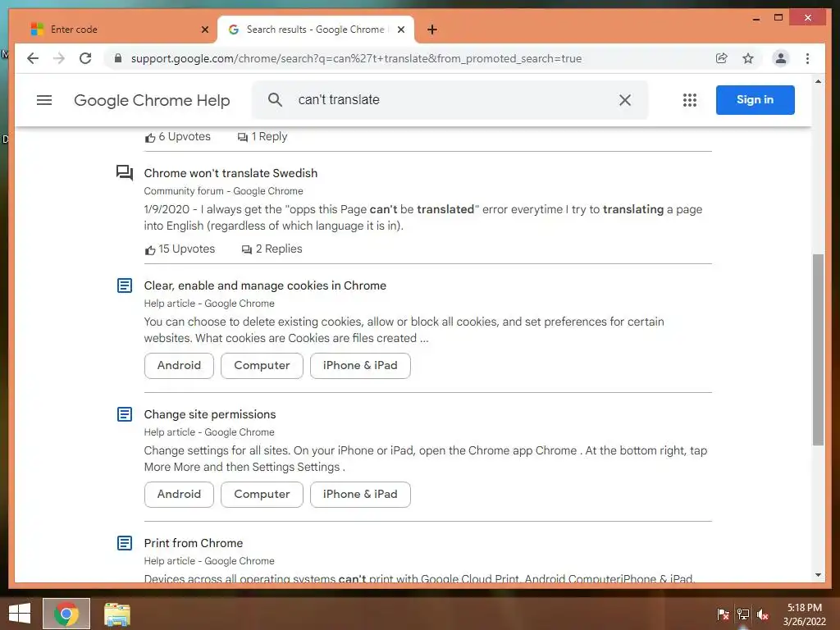Go back to the previous page
Viewport: 840px width, 630px height.
click(33, 58)
